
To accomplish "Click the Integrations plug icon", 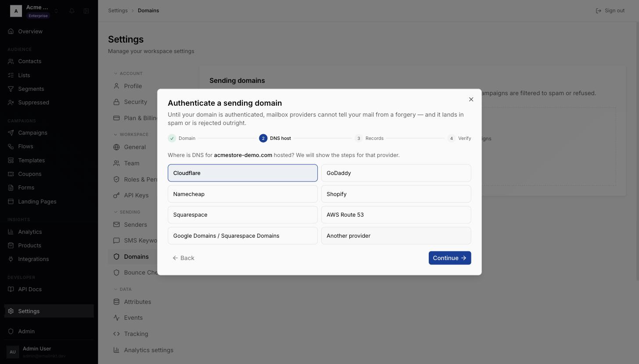I will click(x=11, y=259).
